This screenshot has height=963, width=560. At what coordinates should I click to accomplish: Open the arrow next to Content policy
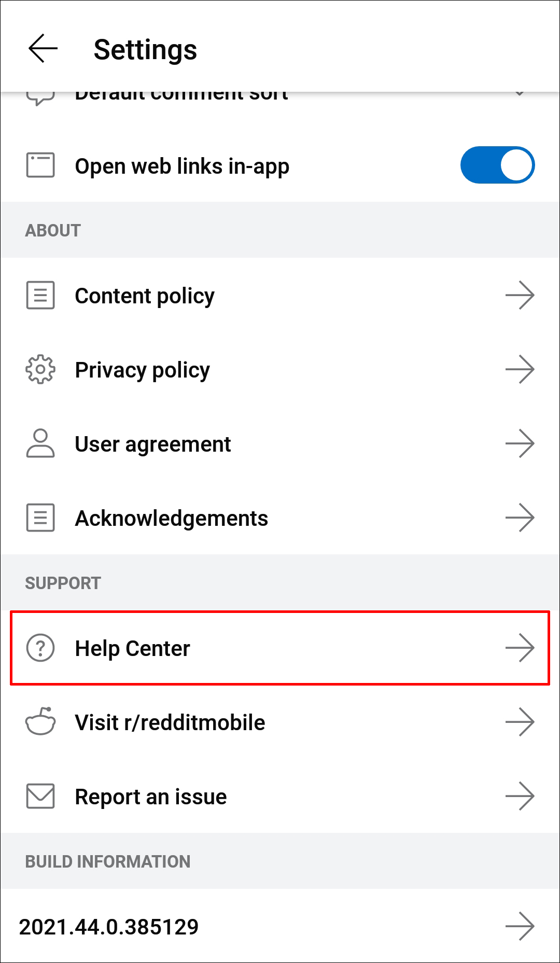click(x=520, y=296)
